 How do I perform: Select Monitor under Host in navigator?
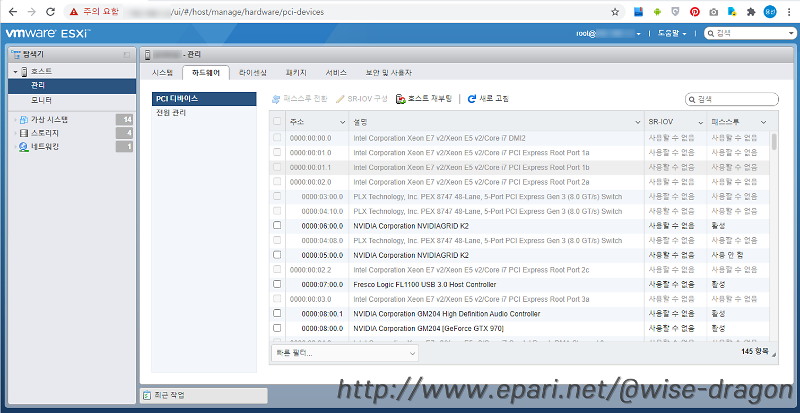[x=72, y=100]
